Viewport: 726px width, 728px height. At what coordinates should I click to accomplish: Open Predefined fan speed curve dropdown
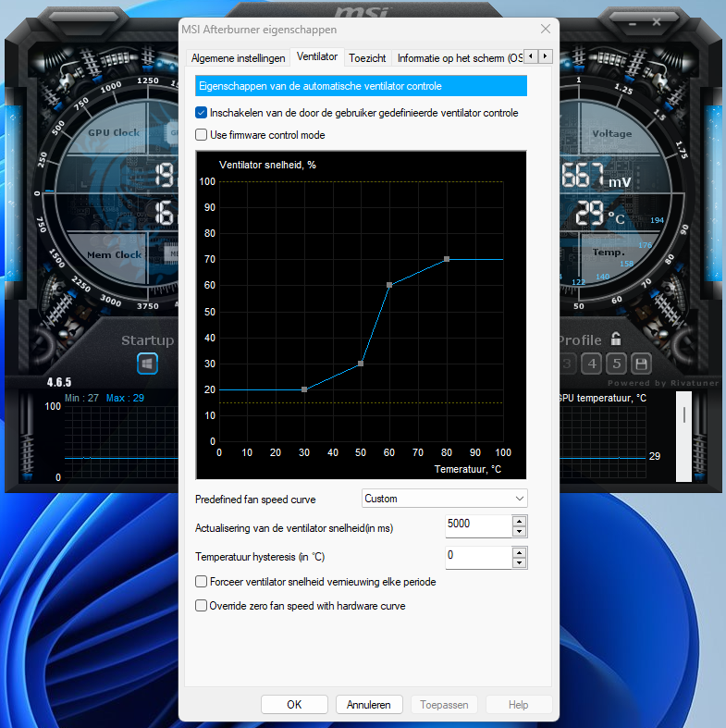click(x=444, y=499)
